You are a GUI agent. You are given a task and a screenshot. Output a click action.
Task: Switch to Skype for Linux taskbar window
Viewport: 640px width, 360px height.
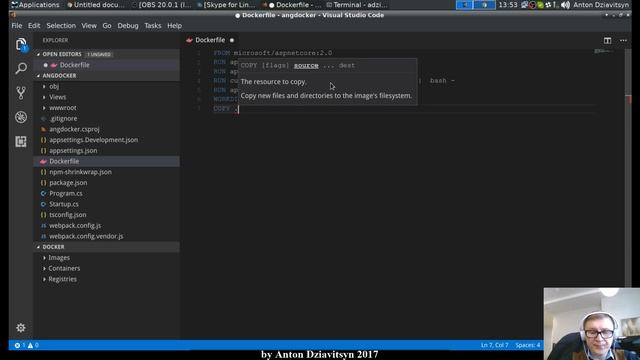[x=226, y=5]
